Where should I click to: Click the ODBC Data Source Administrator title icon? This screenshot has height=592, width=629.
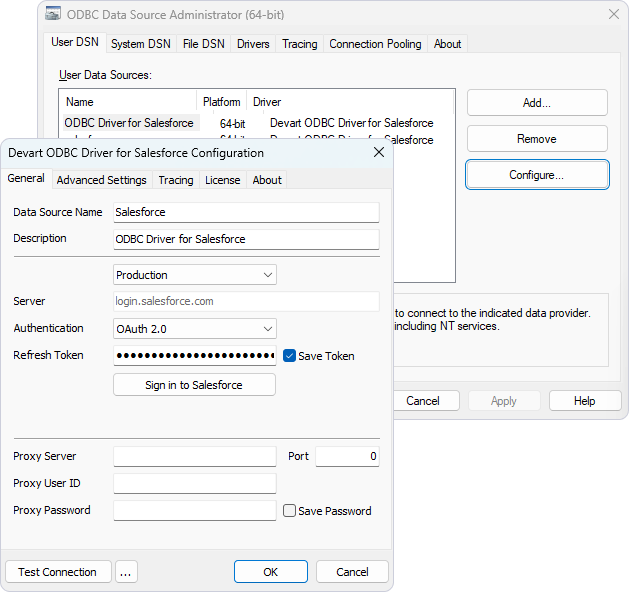53,14
